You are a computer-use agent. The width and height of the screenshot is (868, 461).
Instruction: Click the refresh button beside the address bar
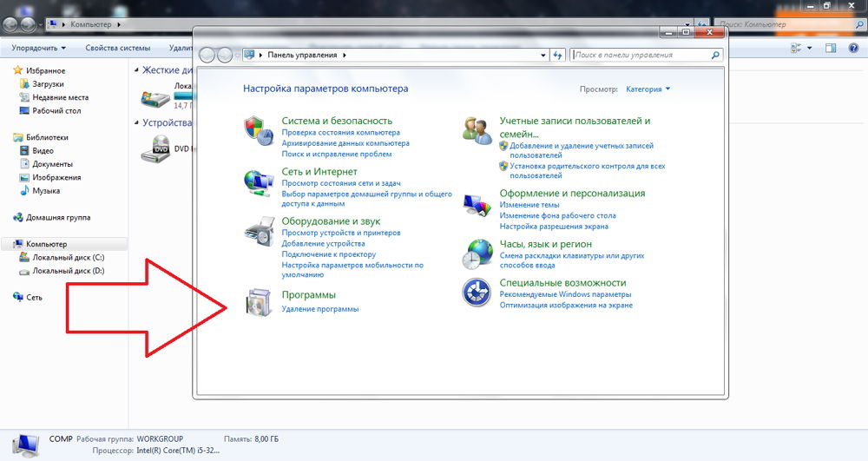(557, 55)
